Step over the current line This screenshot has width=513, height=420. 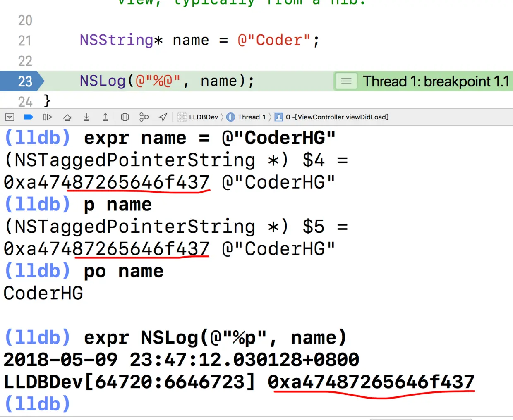click(x=67, y=117)
